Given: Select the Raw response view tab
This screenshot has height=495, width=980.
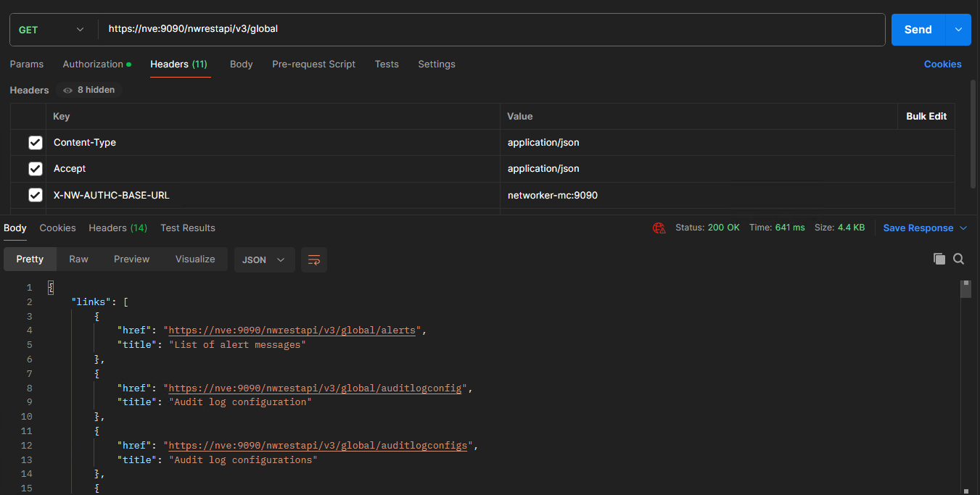Looking at the screenshot, I should click(78, 259).
